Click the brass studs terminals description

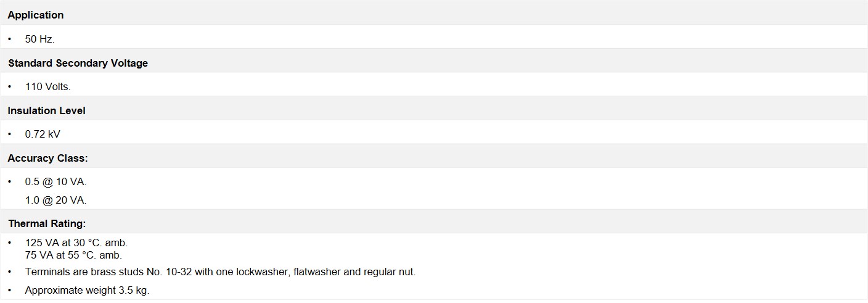tap(221, 272)
